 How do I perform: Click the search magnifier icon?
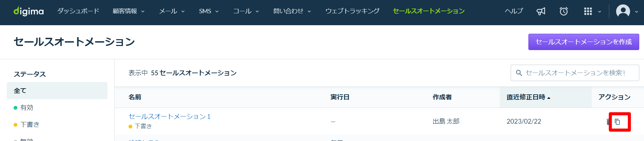coord(519,73)
